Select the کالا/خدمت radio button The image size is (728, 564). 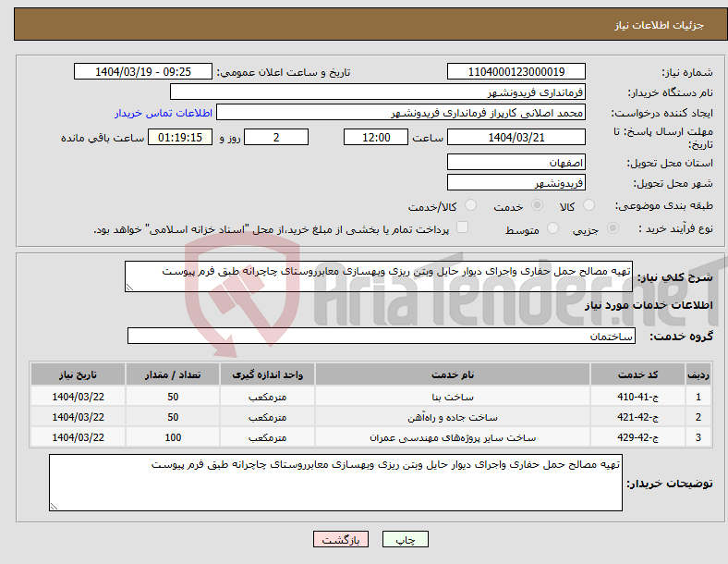pos(470,205)
